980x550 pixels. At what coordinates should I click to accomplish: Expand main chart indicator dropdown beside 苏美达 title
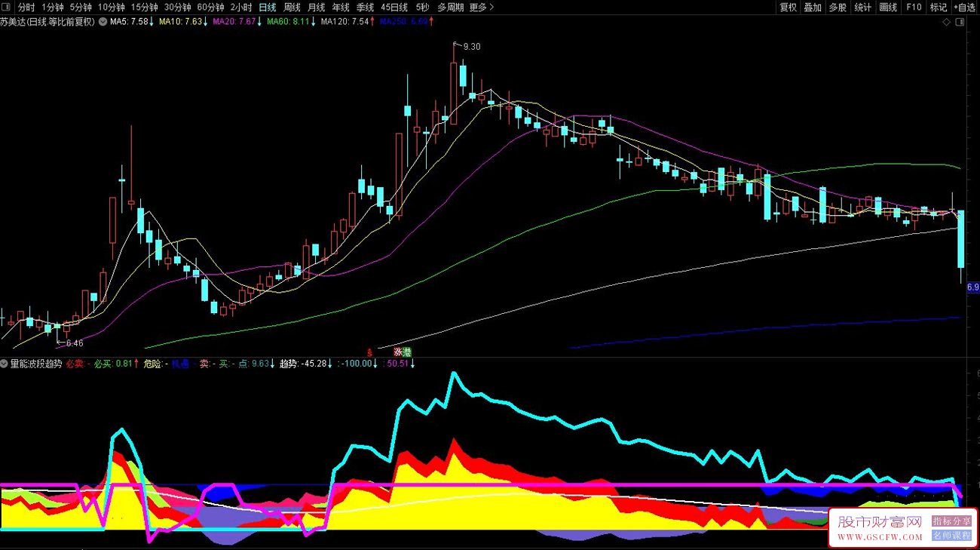tap(103, 22)
